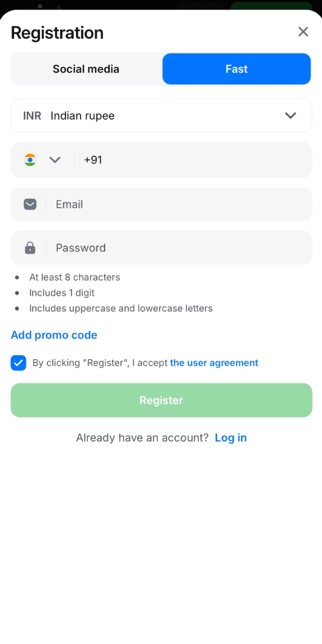Click the Log in link

click(230, 437)
